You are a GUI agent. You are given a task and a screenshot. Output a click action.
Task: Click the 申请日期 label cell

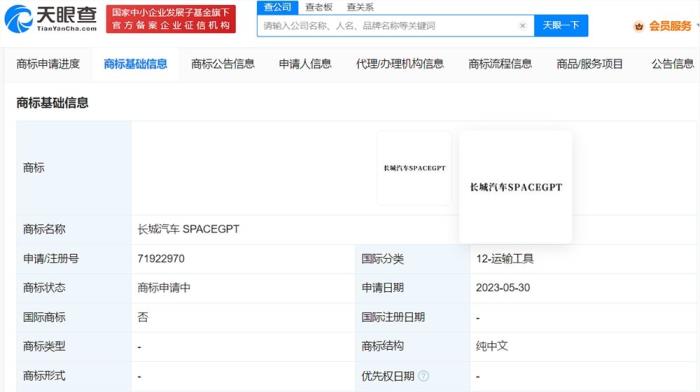tap(413, 288)
